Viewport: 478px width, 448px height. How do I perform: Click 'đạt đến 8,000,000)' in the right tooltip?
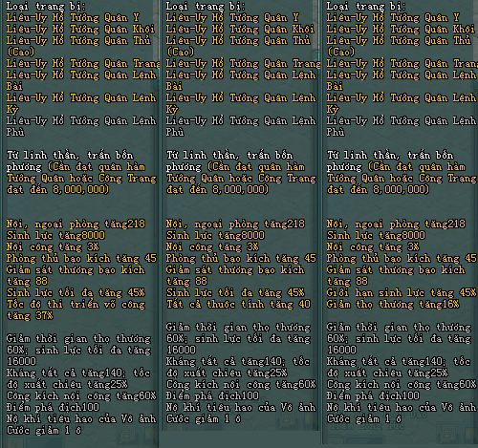[x=378, y=190]
